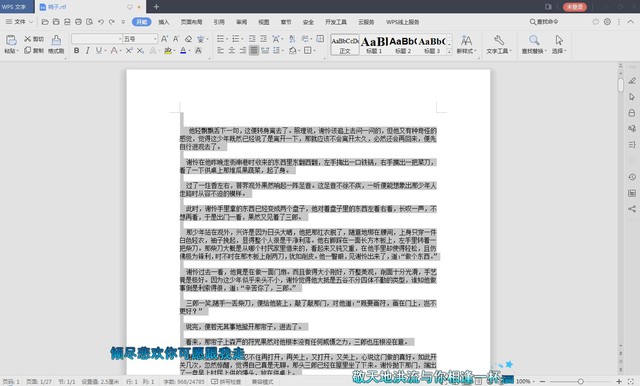Switch to the 引用 tab
This screenshot has height=386, width=640.
(x=219, y=22)
